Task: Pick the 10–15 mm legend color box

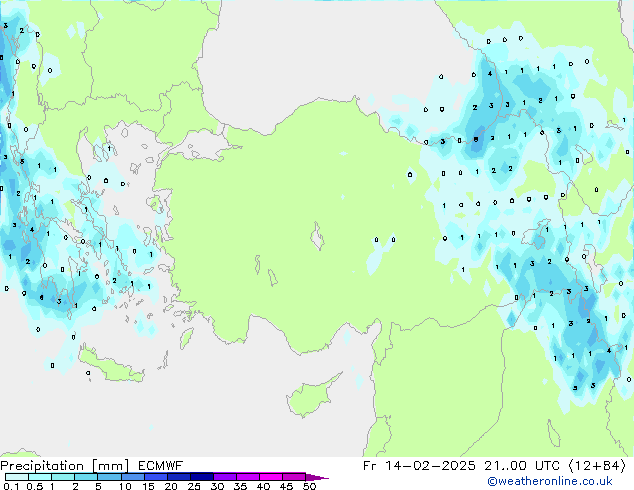Action: pyautogui.click(x=132, y=477)
